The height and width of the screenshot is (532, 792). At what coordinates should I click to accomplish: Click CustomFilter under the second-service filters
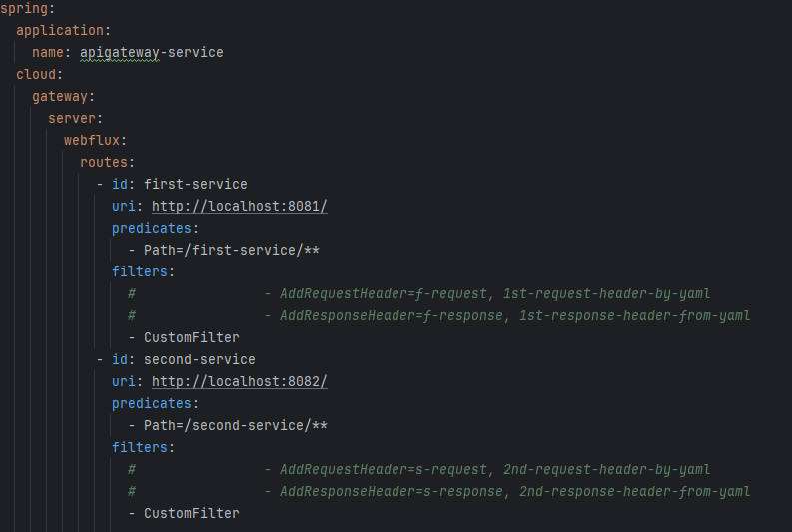point(191,513)
